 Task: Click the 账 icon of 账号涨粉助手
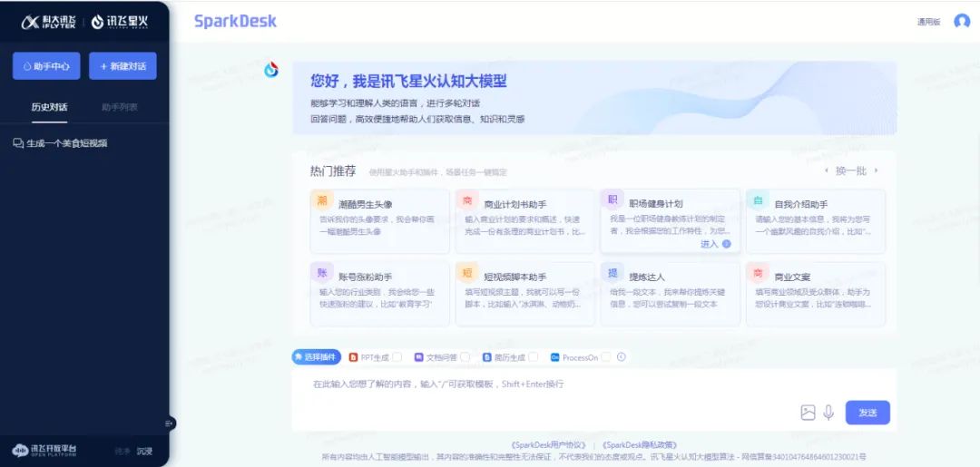coord(321,273)
